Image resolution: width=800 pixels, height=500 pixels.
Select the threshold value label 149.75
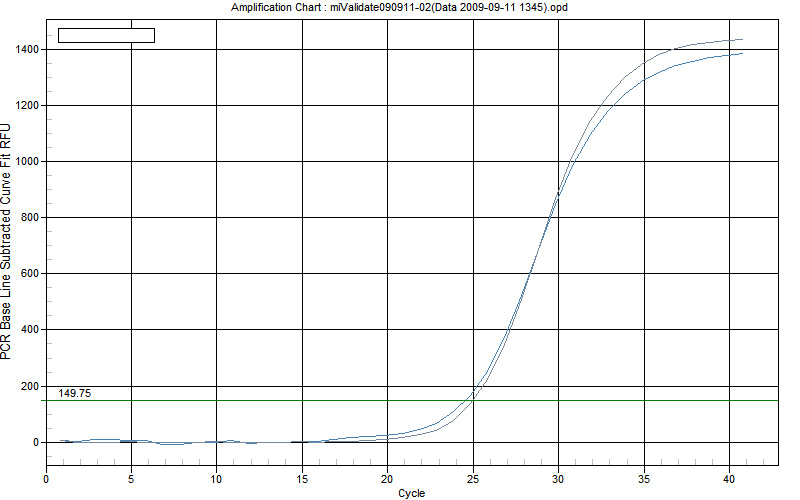coord(74,393)
